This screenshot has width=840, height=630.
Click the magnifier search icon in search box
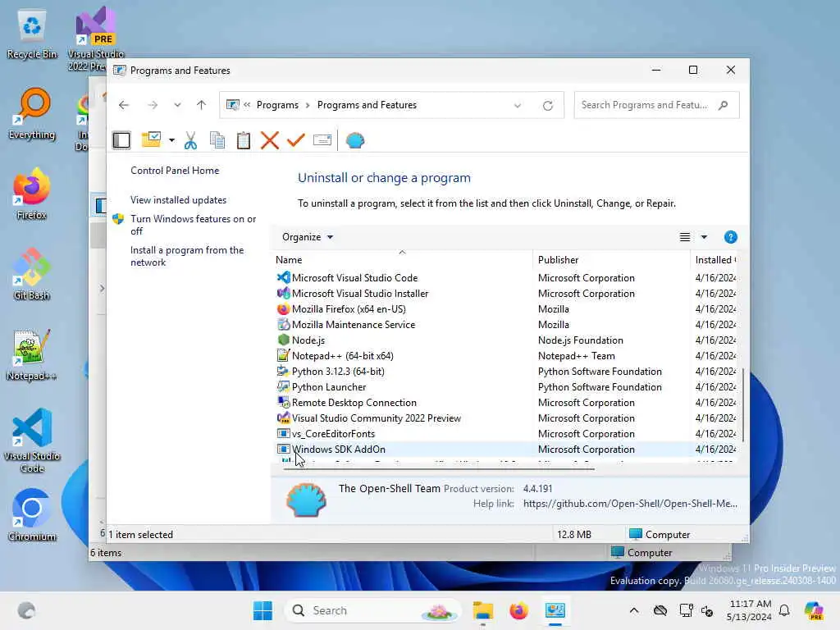(724, 105)
